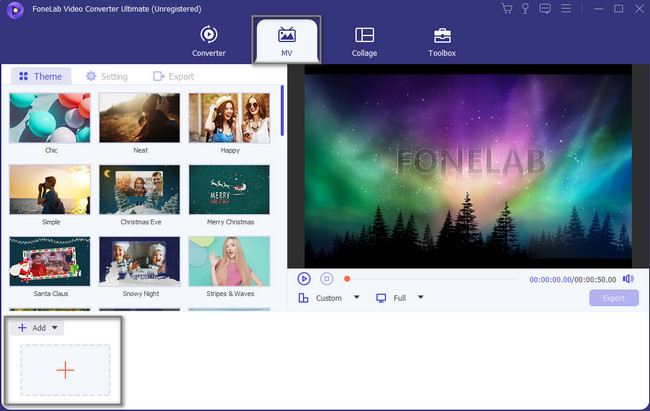Open the Export sub-tab
This screenshot has width=650, height=411.
173,76
